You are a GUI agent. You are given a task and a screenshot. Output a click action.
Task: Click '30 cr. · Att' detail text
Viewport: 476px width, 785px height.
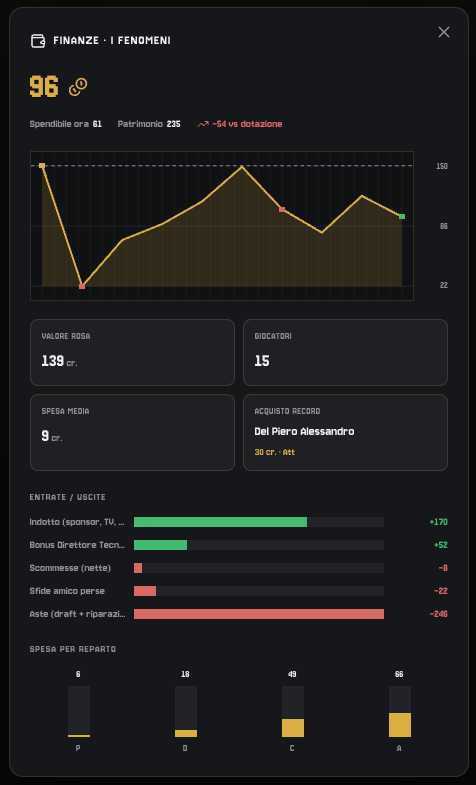(x=275, y=452)
